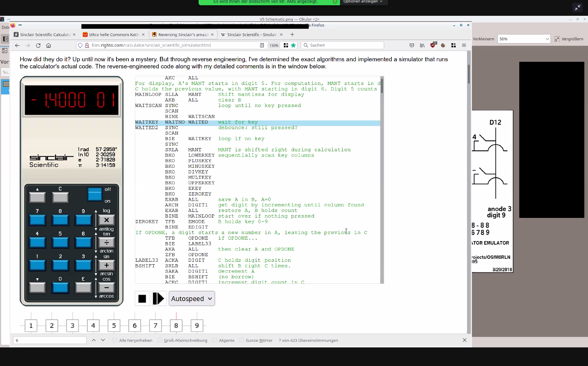Go to Firefox home page
Screen dimensions: 588x366
48,45
